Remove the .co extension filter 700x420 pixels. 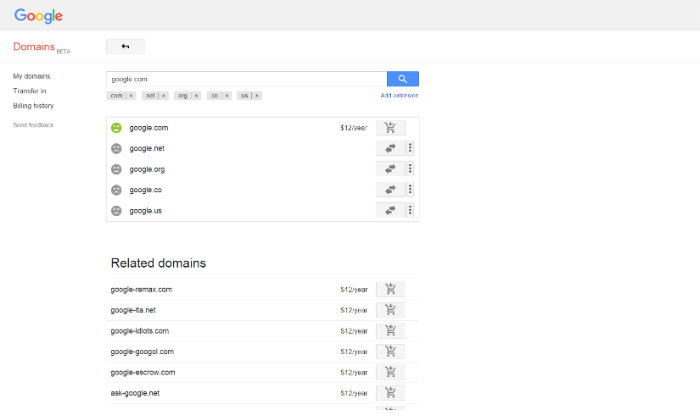(x=227, y=96)
